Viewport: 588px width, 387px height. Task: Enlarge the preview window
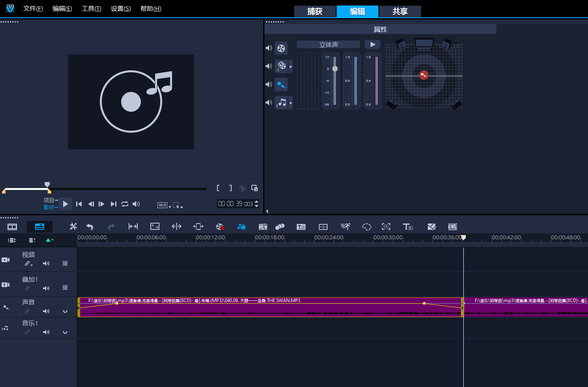coord(255,188)
